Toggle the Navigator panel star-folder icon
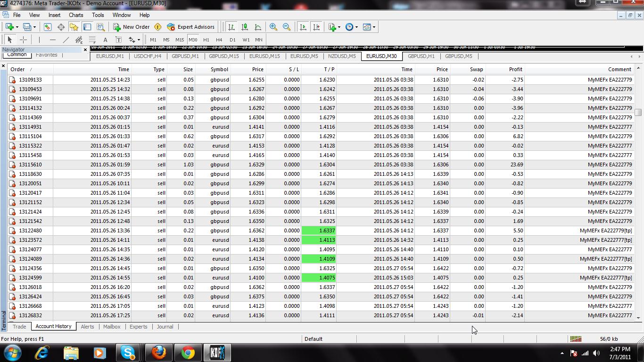The image size is (644, 362). pyautogui.click(x=74, y=27)
